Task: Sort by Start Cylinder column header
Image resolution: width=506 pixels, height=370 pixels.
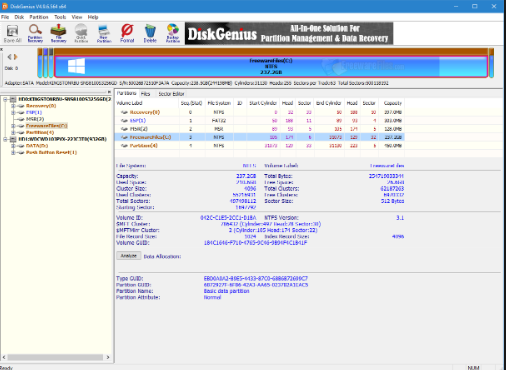Action: [263, 103]
